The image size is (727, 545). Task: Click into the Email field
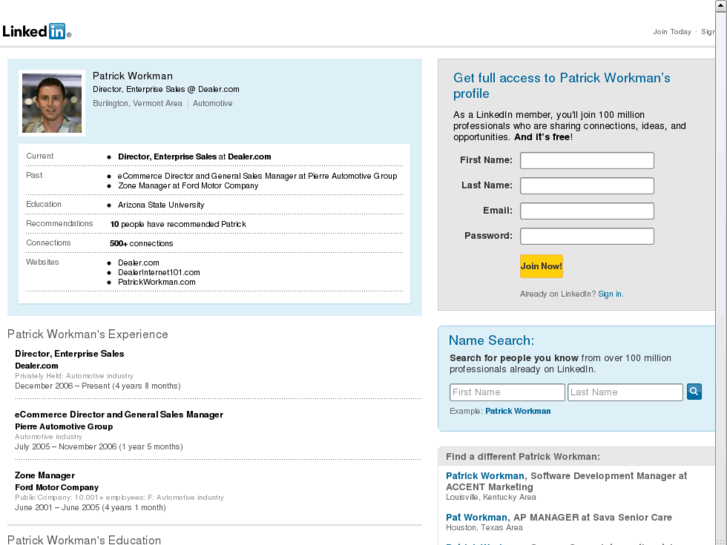587,211
